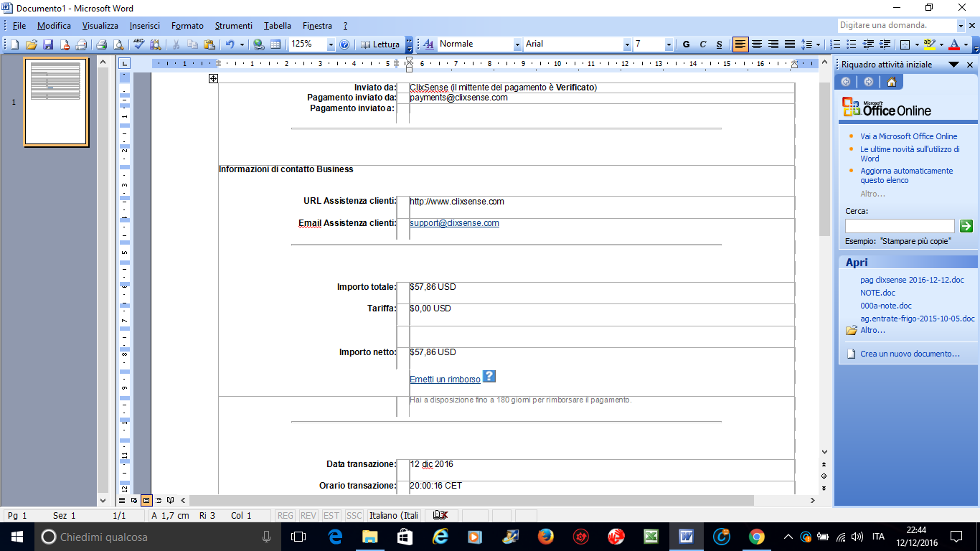Viewport: 980px width, 551px height.
Task: Open Vai a Microsoft Office Online link
Action: (908, 136)
